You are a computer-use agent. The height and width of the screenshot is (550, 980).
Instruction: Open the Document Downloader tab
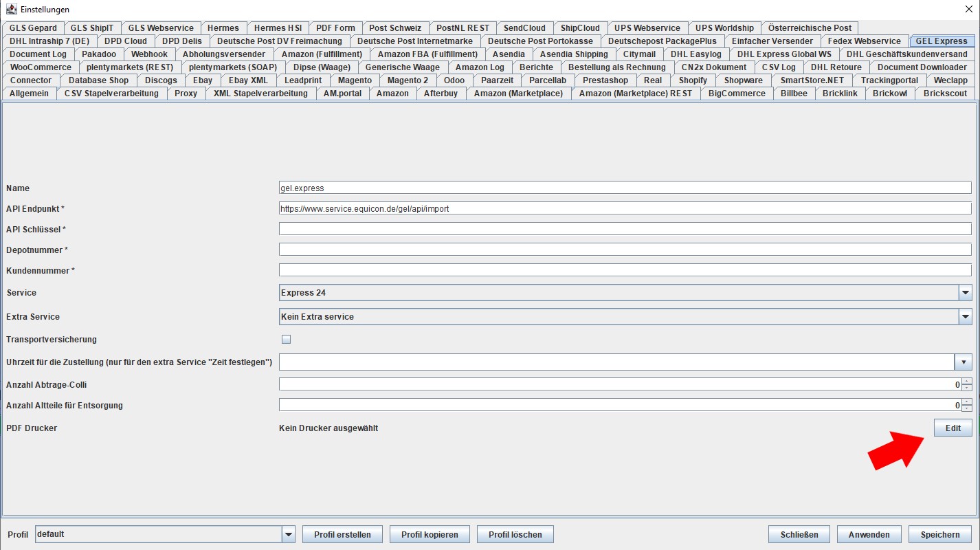922,67
